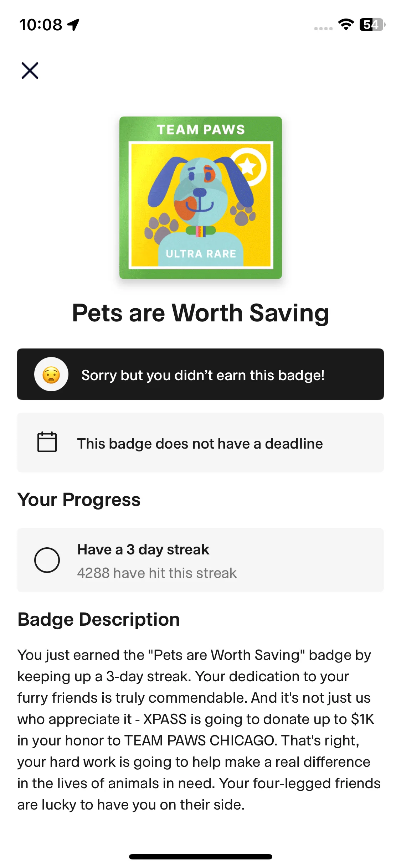This screenshot has width=401, height=868.
Task: Tap the Team Paws badge image
Action: pyautogui.click(x=200, y=198)
